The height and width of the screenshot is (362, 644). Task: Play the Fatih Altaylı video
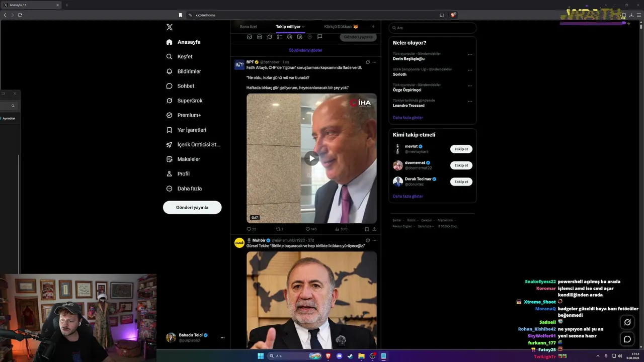pyautogui.click(x=311, y=158)
